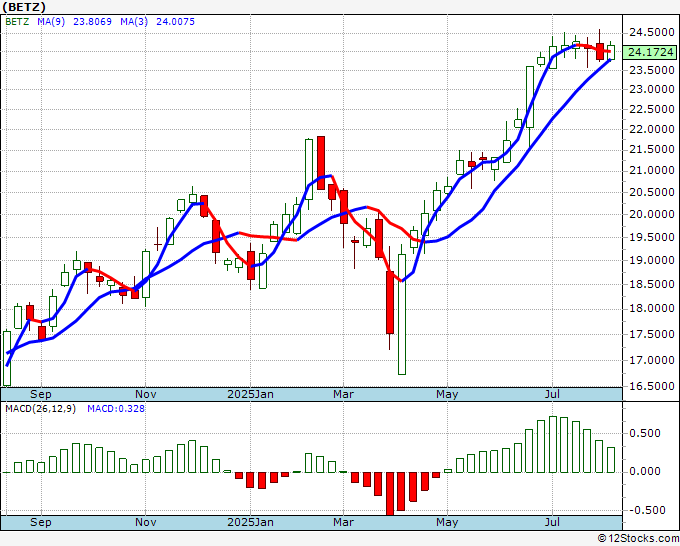Click the 21.0000 price axis label
680x546 pixels.
tap(652, 170)
